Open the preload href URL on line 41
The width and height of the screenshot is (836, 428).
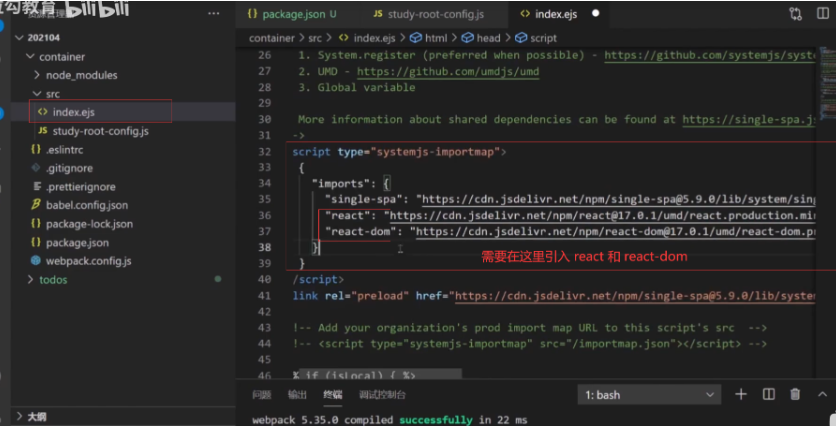636,296
